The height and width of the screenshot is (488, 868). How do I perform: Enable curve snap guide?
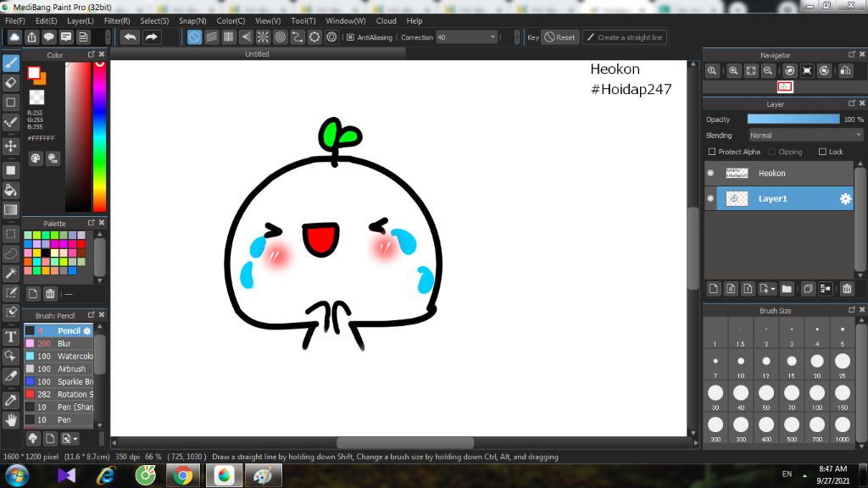point(298,37)
